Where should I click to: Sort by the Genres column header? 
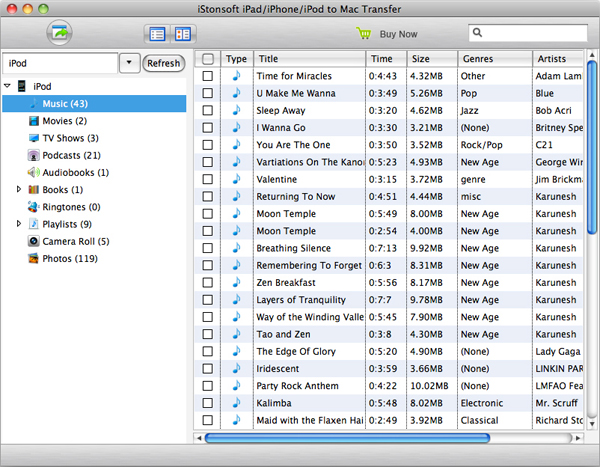click(495, 59)
